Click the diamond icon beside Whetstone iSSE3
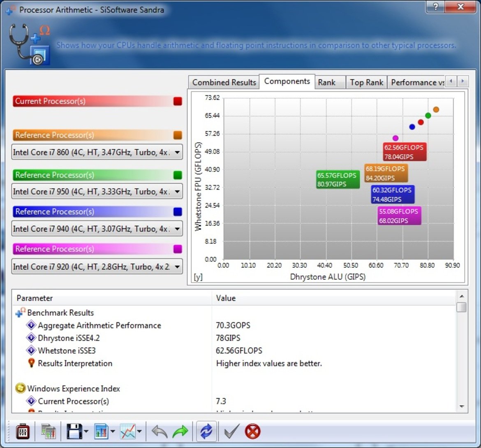The width and height of the screenshot is (481, 448). (x=31, y=350)
